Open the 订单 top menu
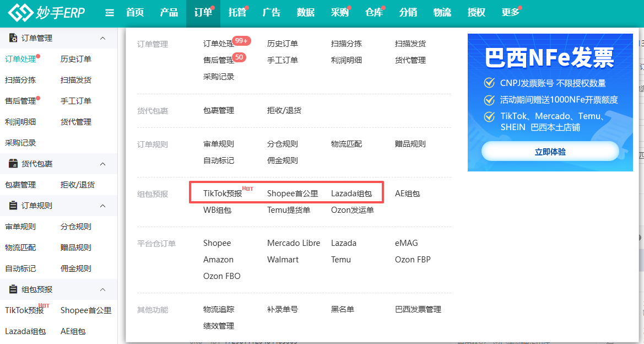 click(203, 13)
